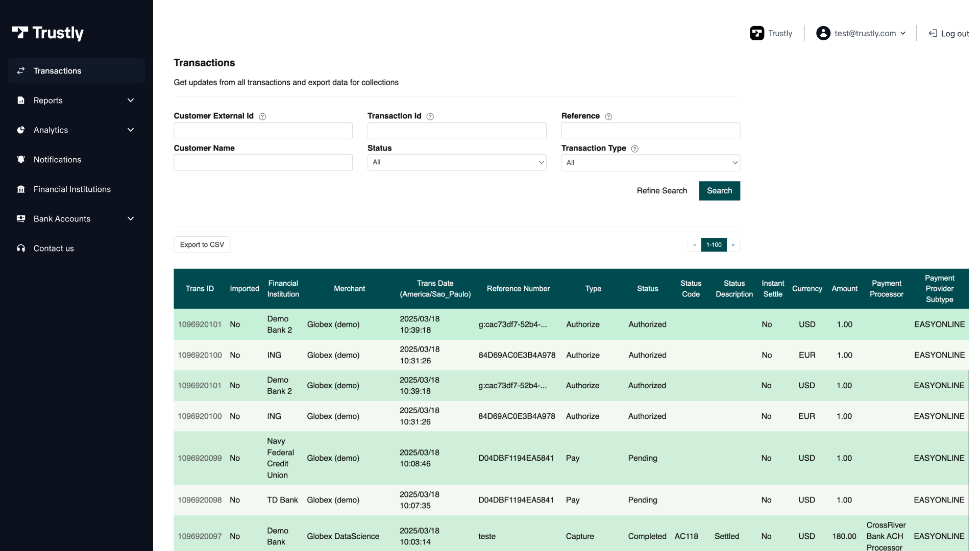This screenshot has height=551, width=980.
Task: Focus the Customer Name field
Action: point(263,163)
